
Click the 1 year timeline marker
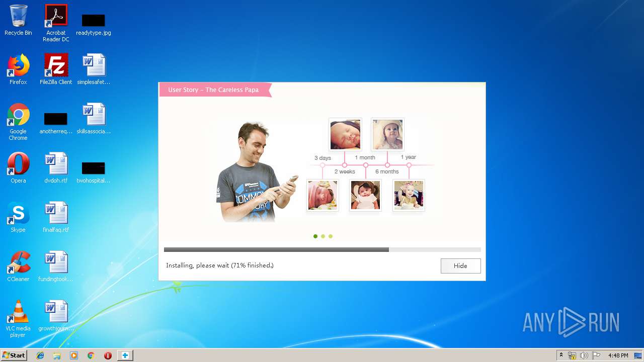409,165
